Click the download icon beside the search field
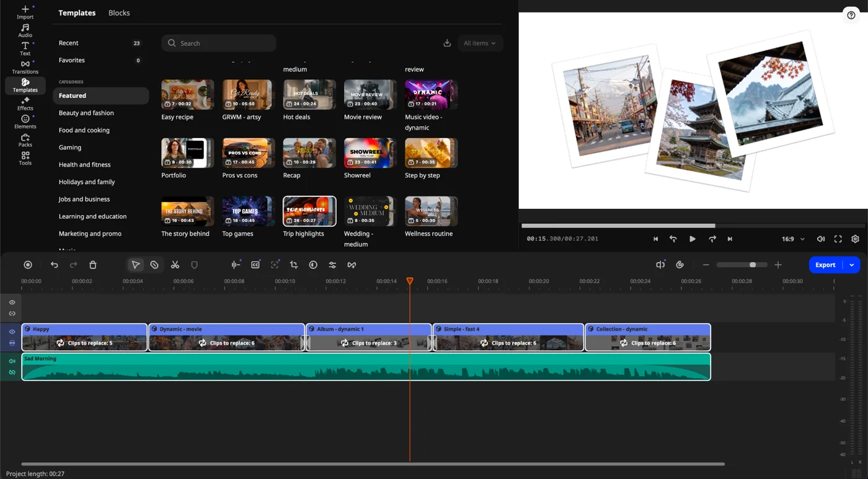This screenshot has height=479, width=868. tap(447, 43)
